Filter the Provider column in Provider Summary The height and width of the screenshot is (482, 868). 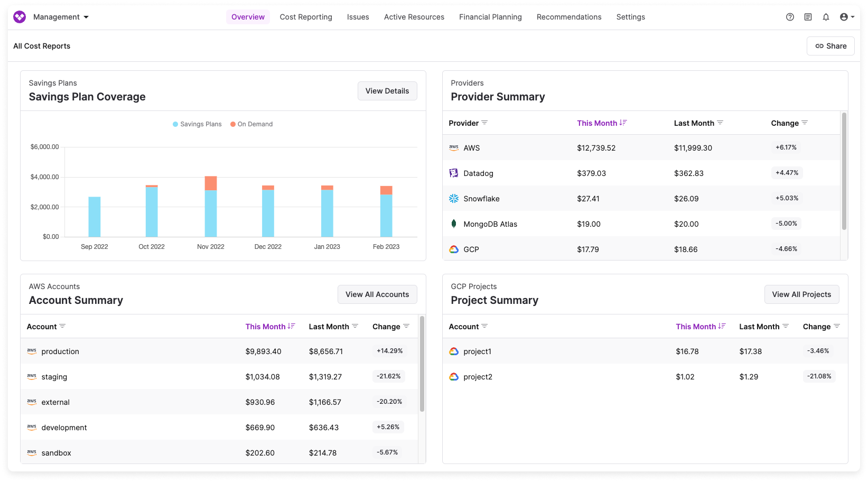pyautogui.click(x=484, y=123)
